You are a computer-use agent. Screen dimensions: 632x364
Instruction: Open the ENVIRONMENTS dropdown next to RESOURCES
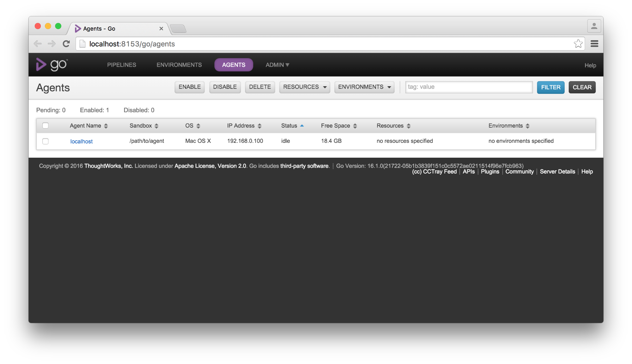(364, 87)
